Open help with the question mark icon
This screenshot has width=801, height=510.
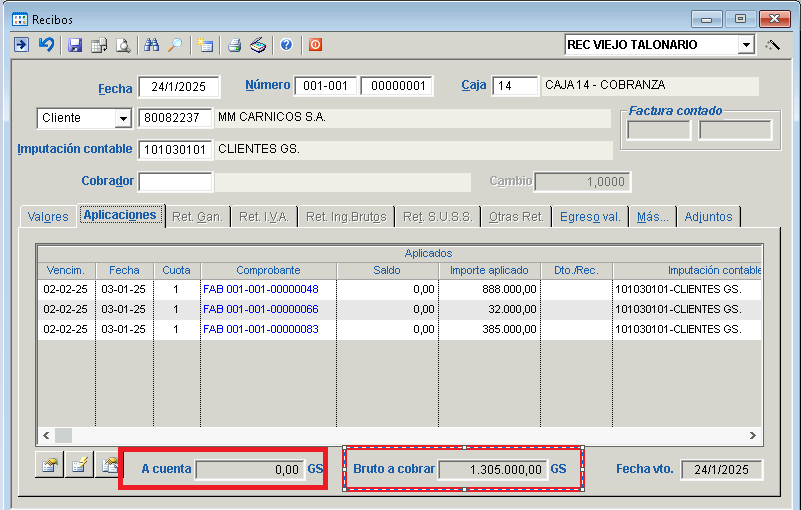[286, 45]
